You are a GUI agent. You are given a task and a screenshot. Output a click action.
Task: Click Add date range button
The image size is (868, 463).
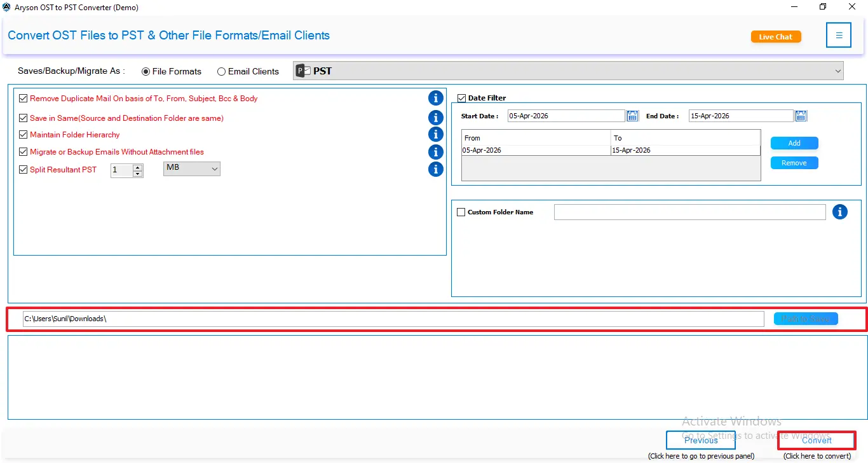(794, 143)
